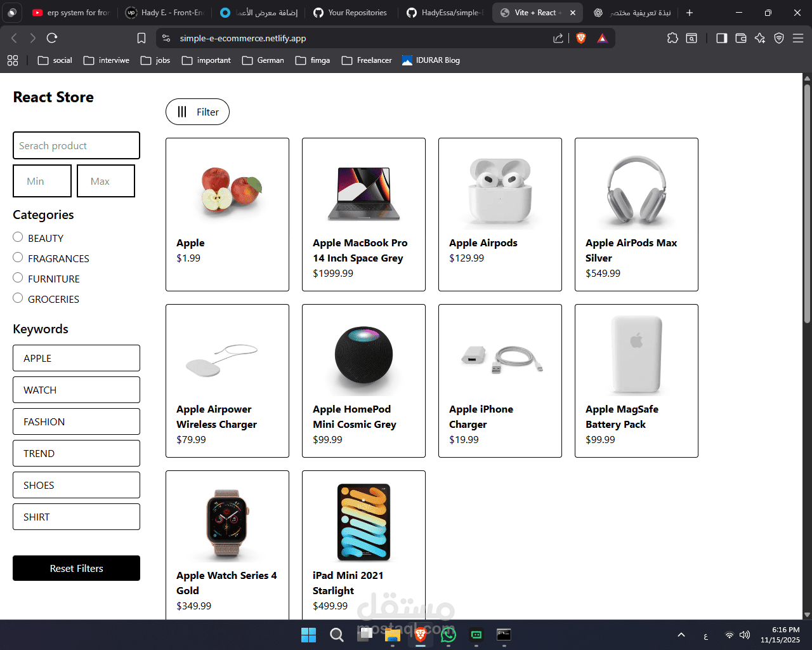Open the Apple Watch Series 4 Gold card
This screenshot has height=650, width=812.
click(x=227, y=545)
